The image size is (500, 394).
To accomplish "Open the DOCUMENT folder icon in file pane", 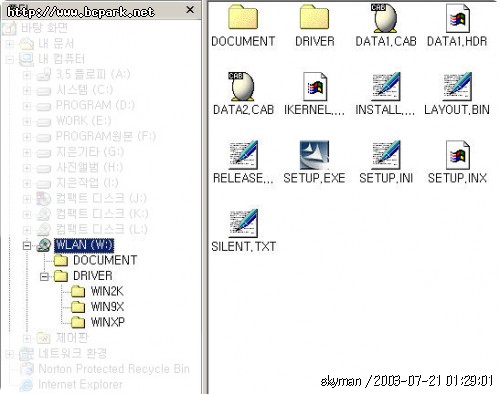I will (243, 17).
